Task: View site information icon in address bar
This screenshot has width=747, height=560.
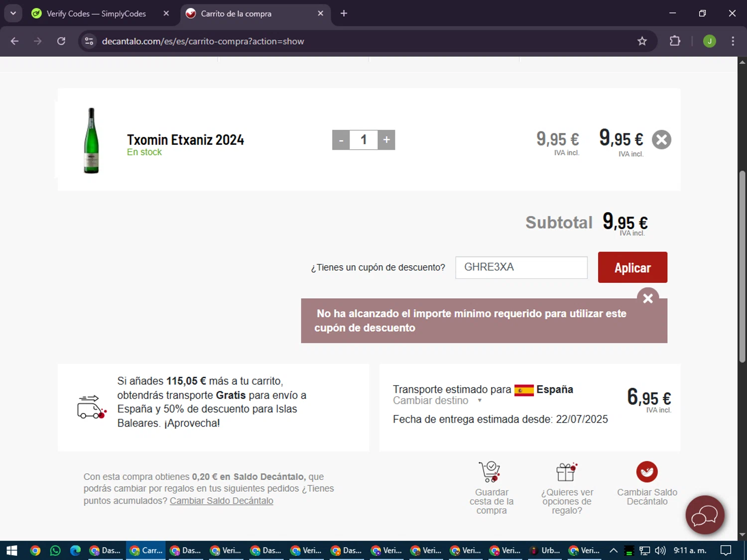Action: click(x=89, y=41)
